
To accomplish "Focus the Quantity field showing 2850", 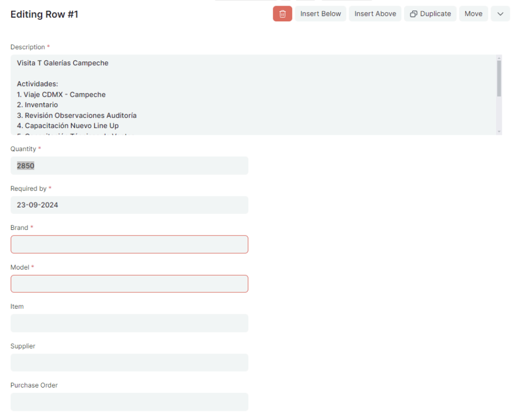I will tap(129, 166).
